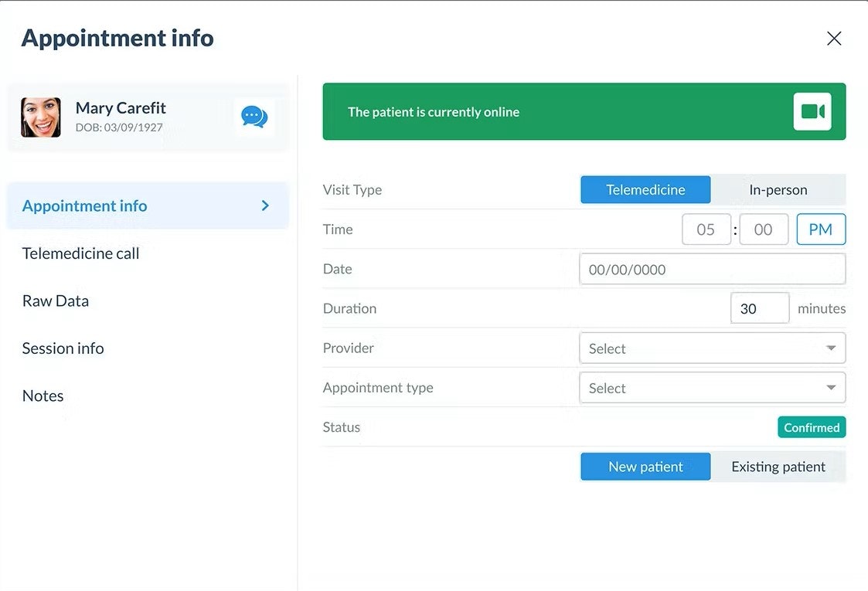
Task: Select Telemedicine visit type
Action: [645, 189]
